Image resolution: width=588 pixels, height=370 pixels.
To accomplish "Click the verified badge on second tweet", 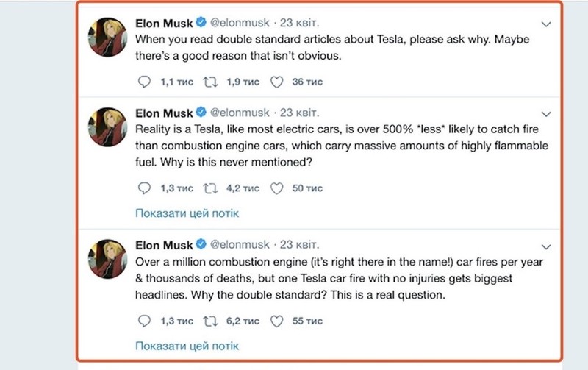I will (x=199, y=113).
